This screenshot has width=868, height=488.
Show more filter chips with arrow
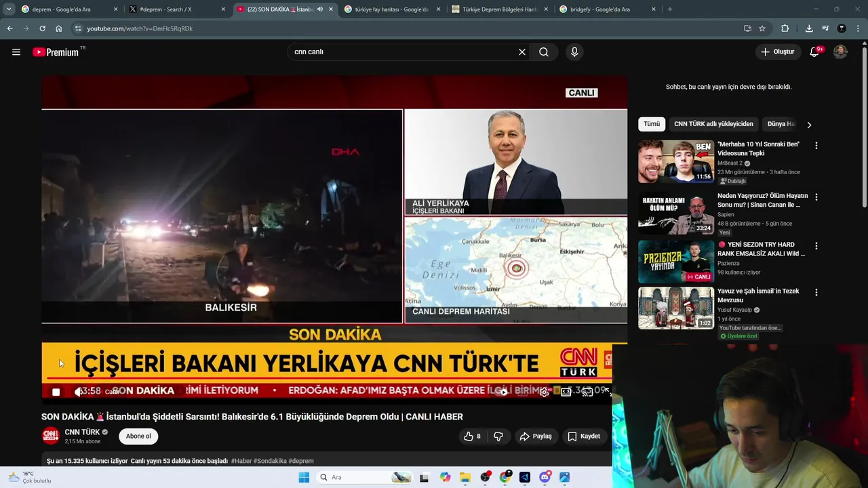point(809,125)
